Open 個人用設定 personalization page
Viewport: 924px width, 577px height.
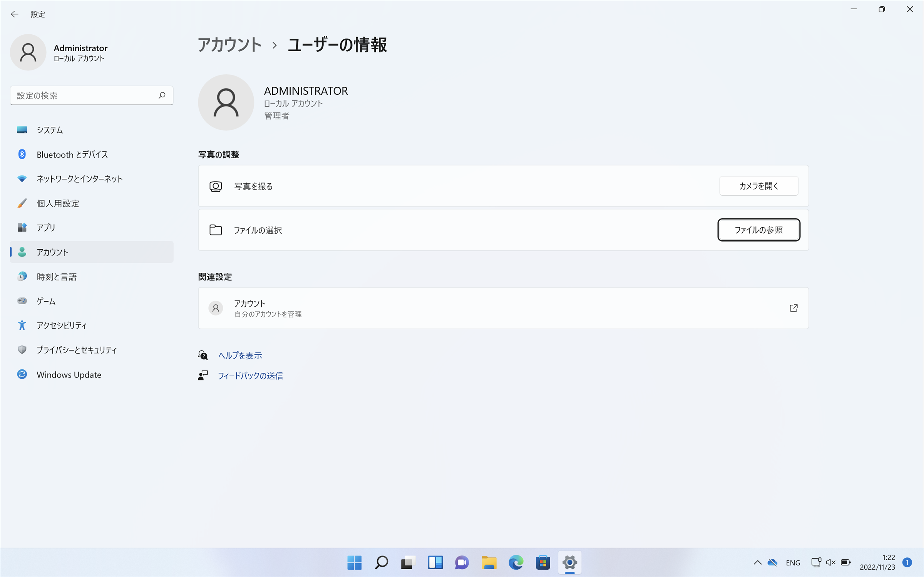tap(58, 203)
